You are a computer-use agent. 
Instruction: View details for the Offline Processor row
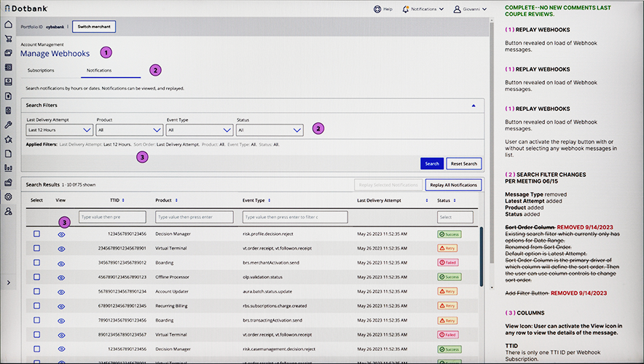pyautogui.click(x=61, y=277)
